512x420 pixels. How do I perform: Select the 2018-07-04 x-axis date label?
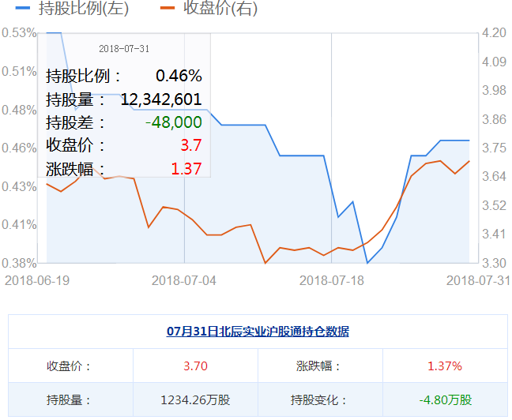pos(184,280)
